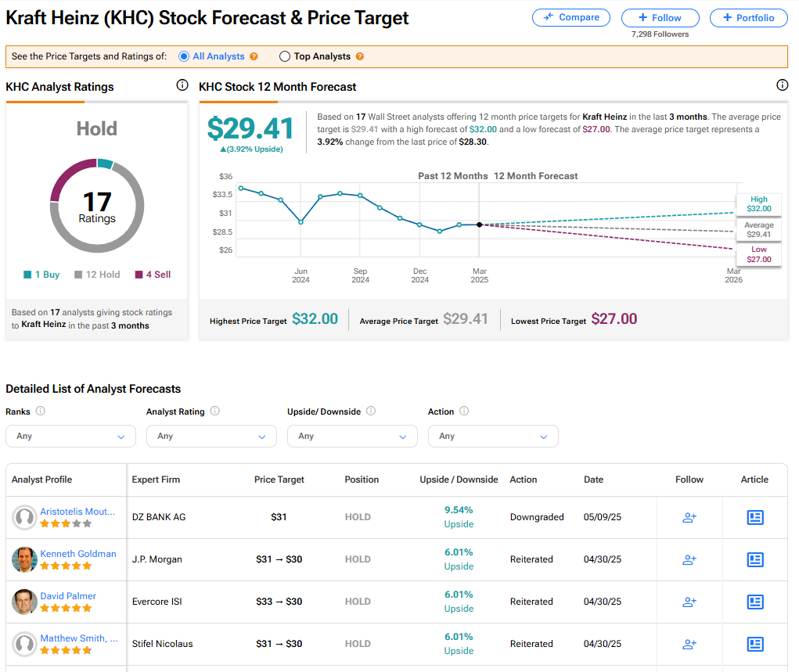
Task: Click the Low $27.00 forecast label
Action: coord(759,254)
